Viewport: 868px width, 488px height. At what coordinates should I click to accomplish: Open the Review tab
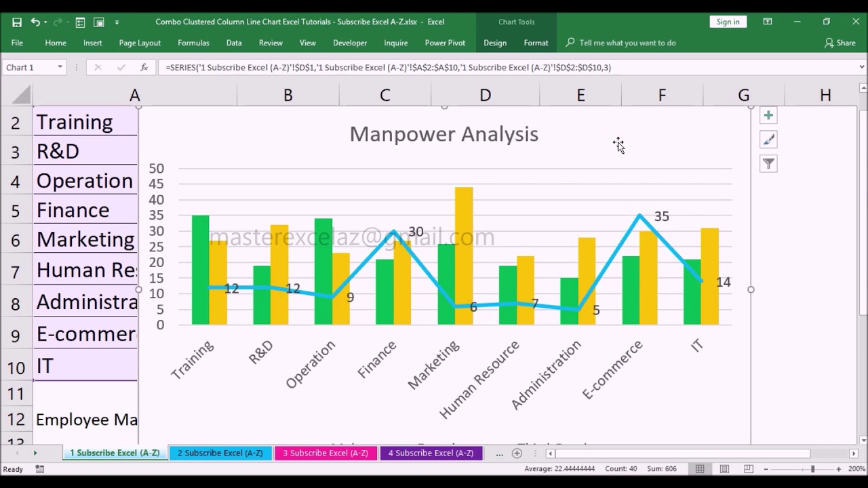[x=271, y=43]
